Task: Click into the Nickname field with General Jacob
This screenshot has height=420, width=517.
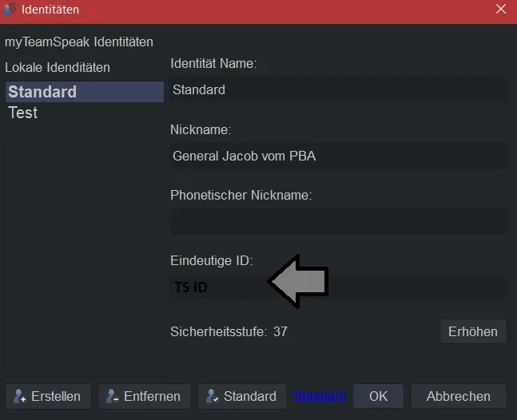Action: click(x=338, y=157)
